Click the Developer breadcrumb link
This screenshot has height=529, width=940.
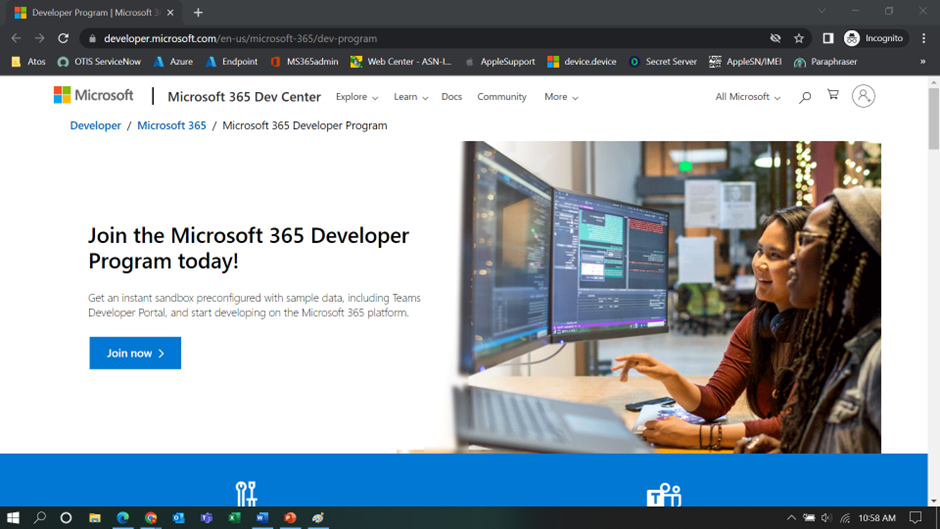[95, 125]
